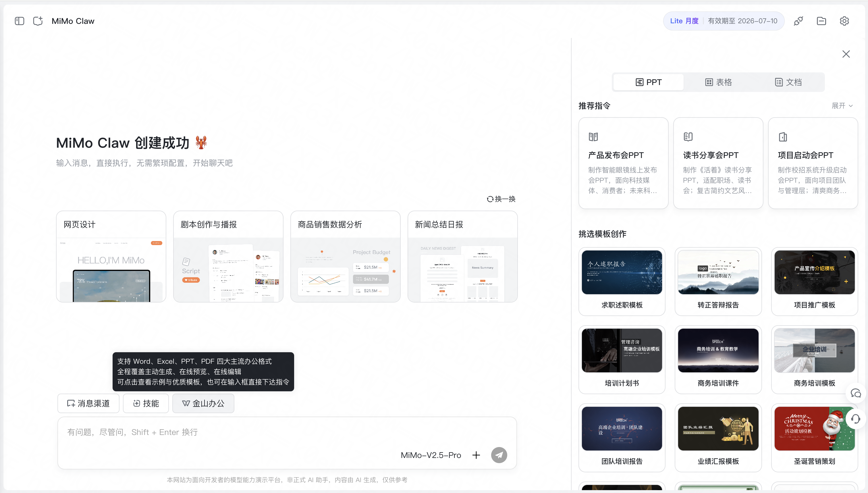Close the templates side panel
The image size is (868, 493).
[846, 54]
